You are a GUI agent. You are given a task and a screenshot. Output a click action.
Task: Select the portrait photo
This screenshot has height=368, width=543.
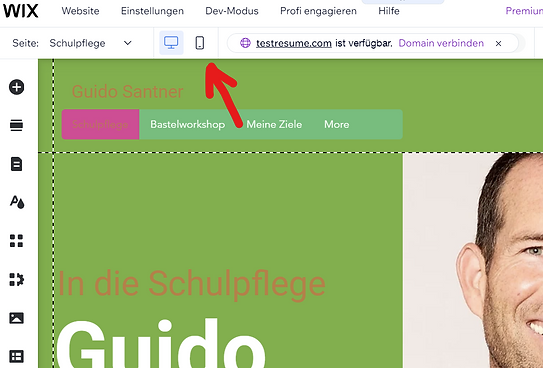(473, 260)
